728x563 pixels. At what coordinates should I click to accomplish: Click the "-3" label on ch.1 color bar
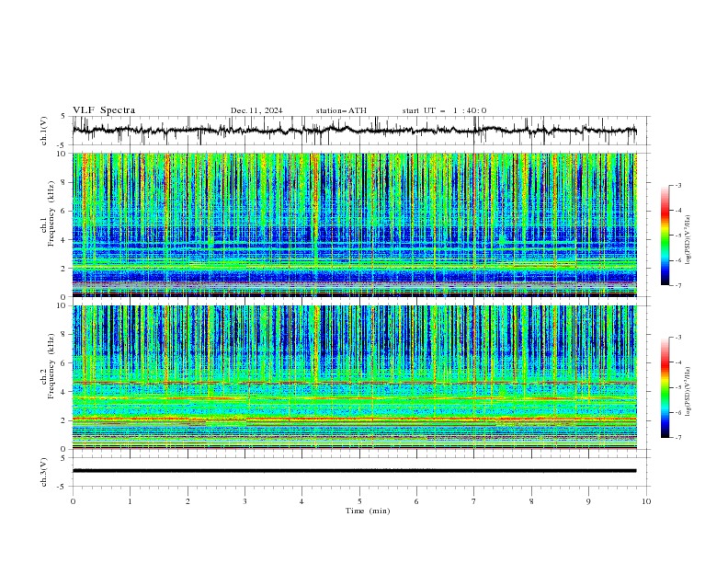(x=678, y=185)
